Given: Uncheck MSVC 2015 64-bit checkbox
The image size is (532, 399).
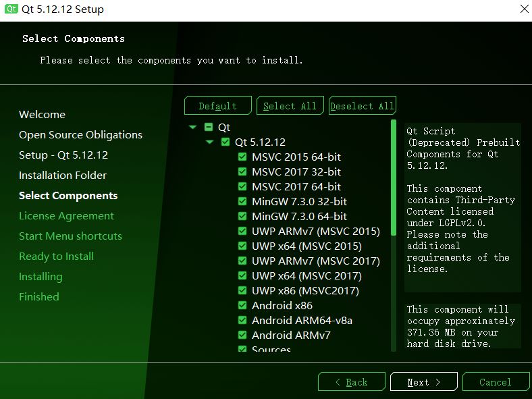Looking at the screenshot, I should coord(242,157).
